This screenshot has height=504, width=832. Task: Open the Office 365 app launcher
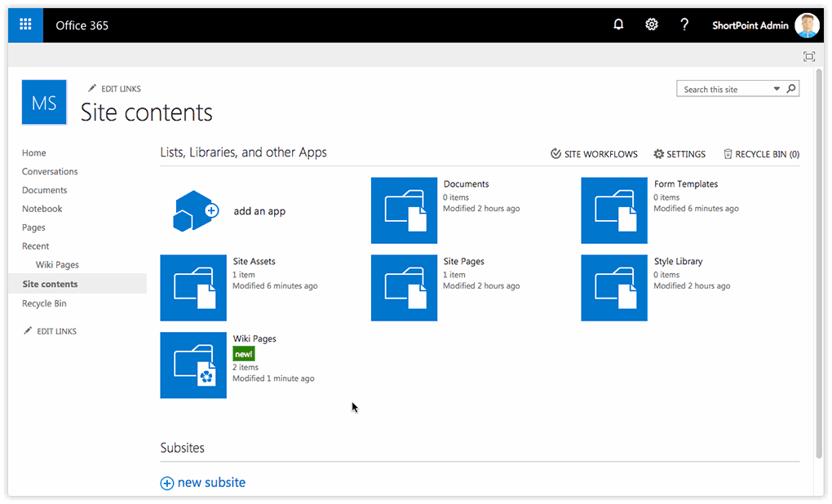pyautogui.click(x=25, y=25)
